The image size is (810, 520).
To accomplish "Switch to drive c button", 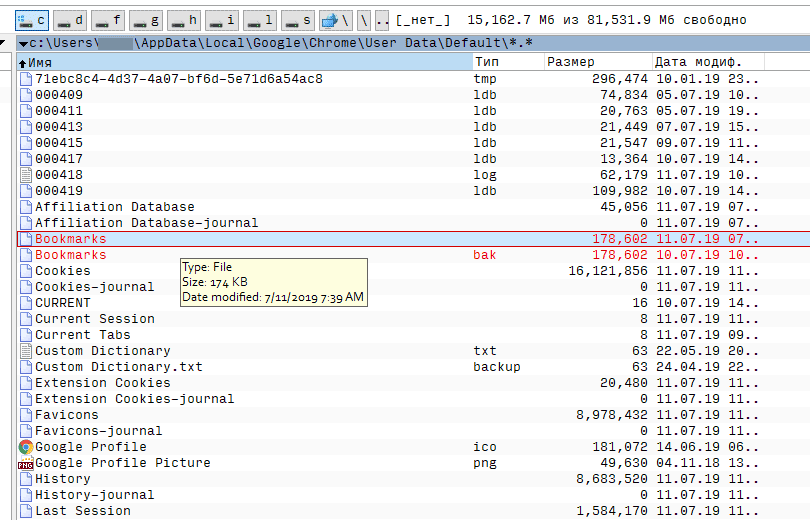I will pyautogui.click(x=32, y=21).
